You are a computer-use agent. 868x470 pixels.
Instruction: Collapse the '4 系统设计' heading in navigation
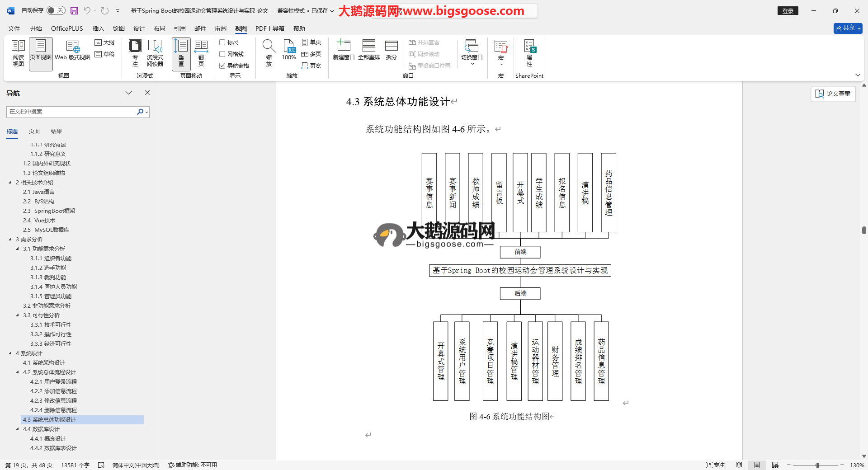click(10, 353)
